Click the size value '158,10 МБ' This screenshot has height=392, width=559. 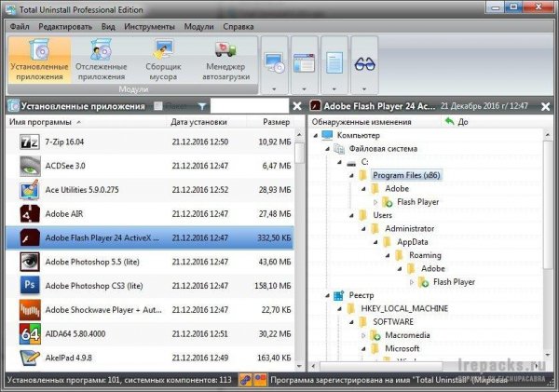pos(273,286)
